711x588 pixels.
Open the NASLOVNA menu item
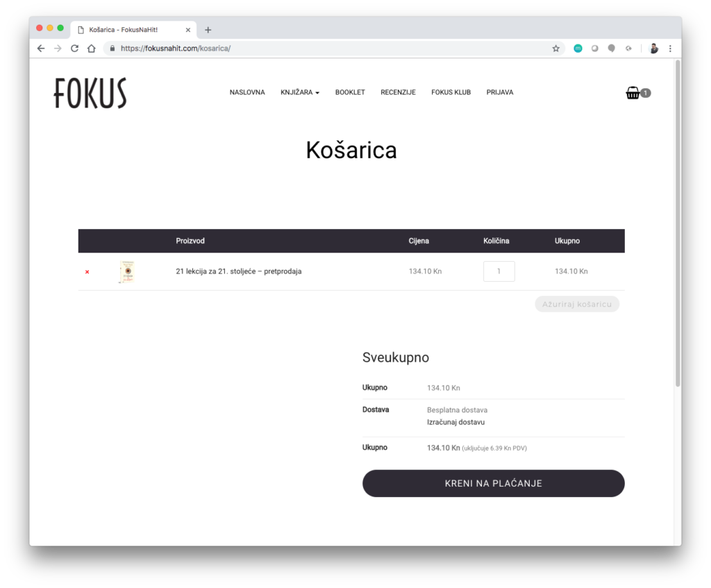tap(247, 92)
